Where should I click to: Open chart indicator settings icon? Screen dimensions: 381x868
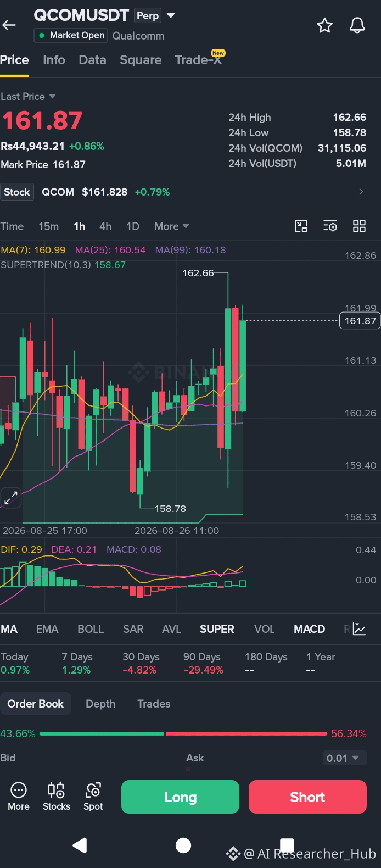click(330, 226)
